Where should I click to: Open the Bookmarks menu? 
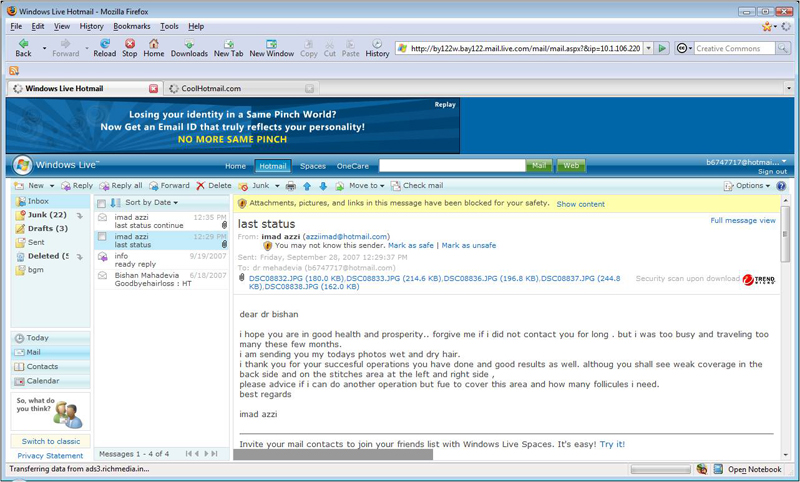(132, 26)
